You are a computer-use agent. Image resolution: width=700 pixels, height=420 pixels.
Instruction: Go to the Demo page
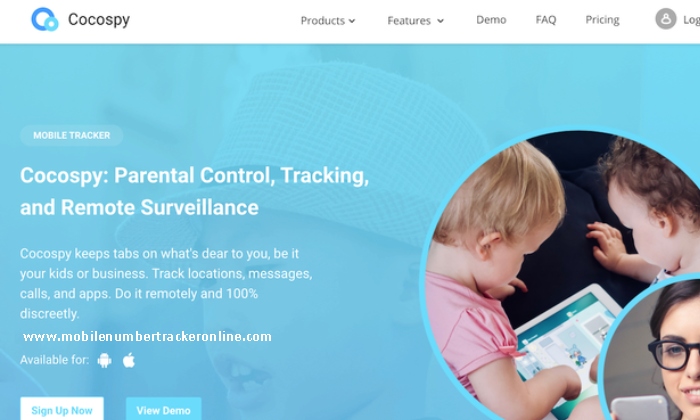(x=491, y=20)
